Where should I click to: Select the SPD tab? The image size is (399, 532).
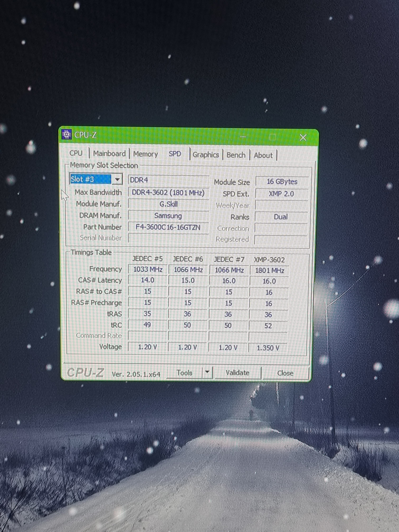coord(175,154)
